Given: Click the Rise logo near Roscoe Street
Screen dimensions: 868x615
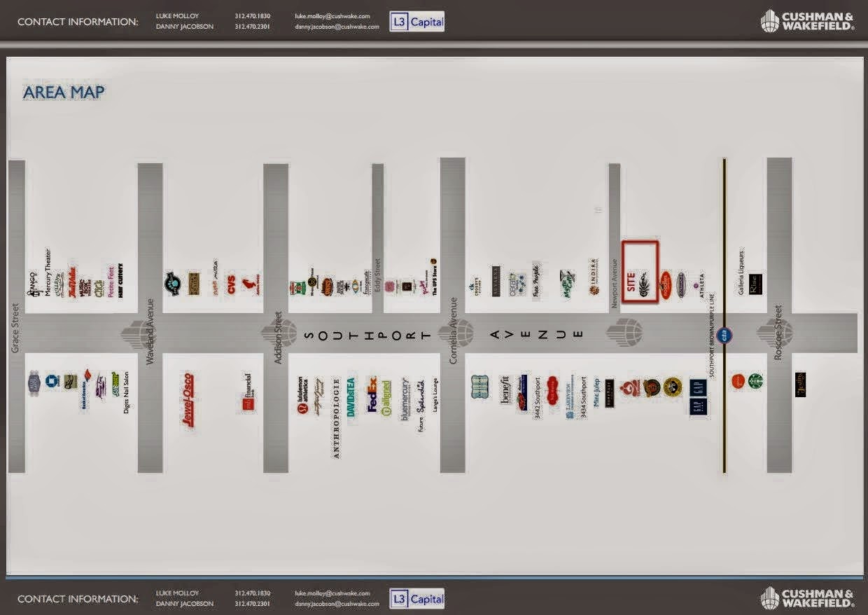Looking at the screenshot, I should pyautogui.click(x=755, y=284).
